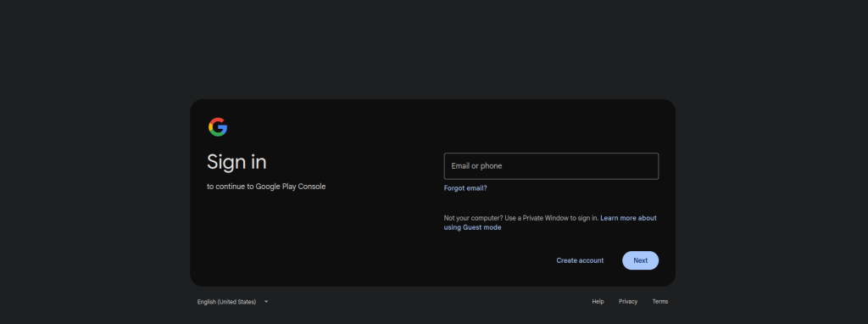
Task: Click 'to continue to Google Play Console' text
Action: (x=266, y=187)
